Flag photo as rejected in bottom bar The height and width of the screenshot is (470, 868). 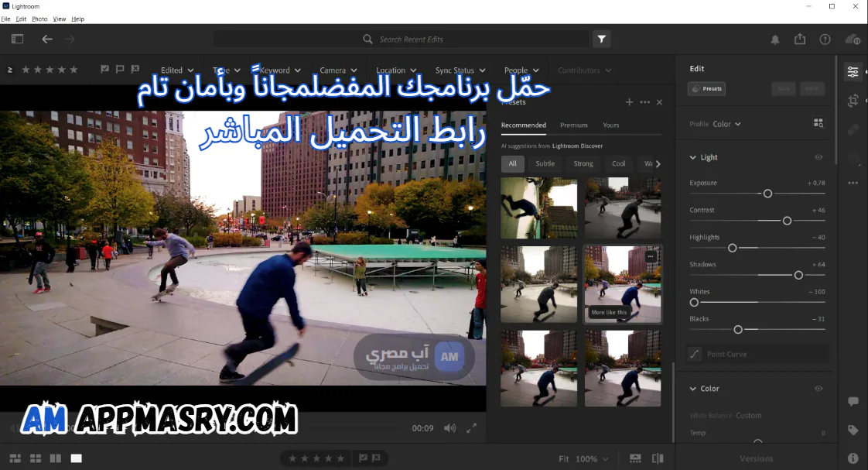(377, 458)
